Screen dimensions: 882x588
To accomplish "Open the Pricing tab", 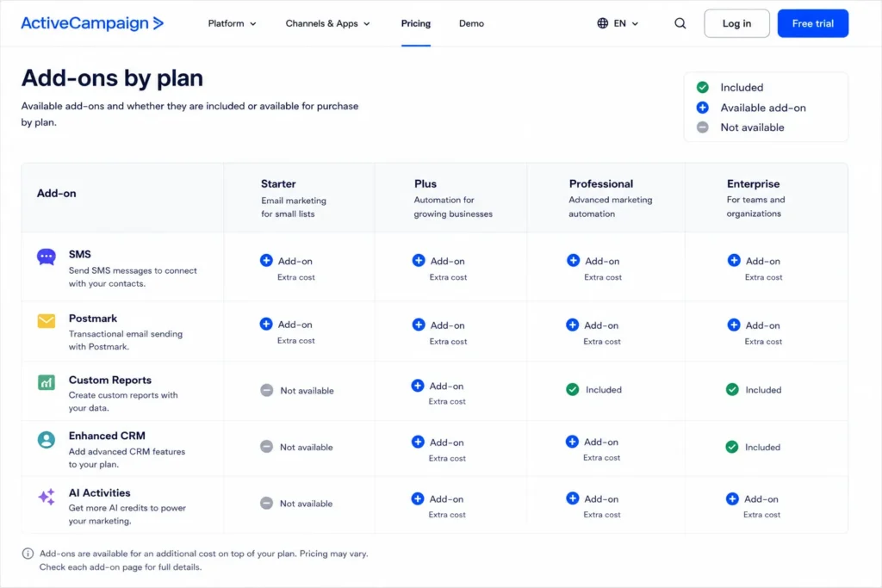I will point(416,23).
